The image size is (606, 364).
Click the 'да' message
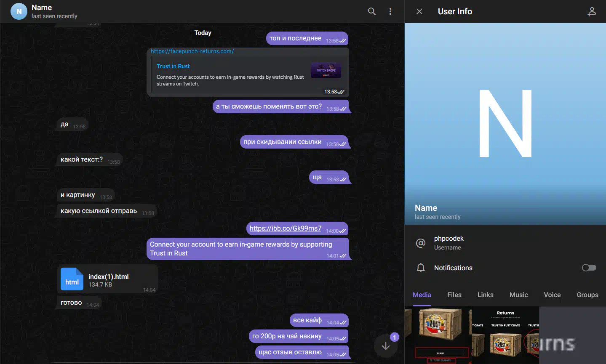click(72, 124)
